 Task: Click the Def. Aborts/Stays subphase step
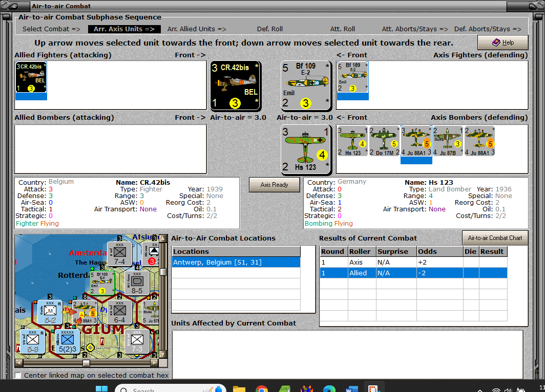tap(488, 29)
